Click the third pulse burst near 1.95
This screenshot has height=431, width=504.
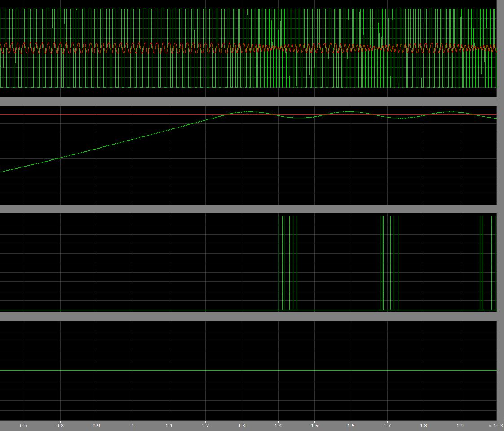tap(482, 263)
